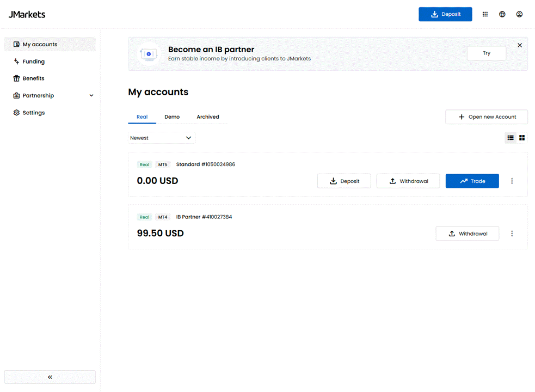Dismiss the IB partner banner
535x392 pixels.
click(x=519, y=45)
